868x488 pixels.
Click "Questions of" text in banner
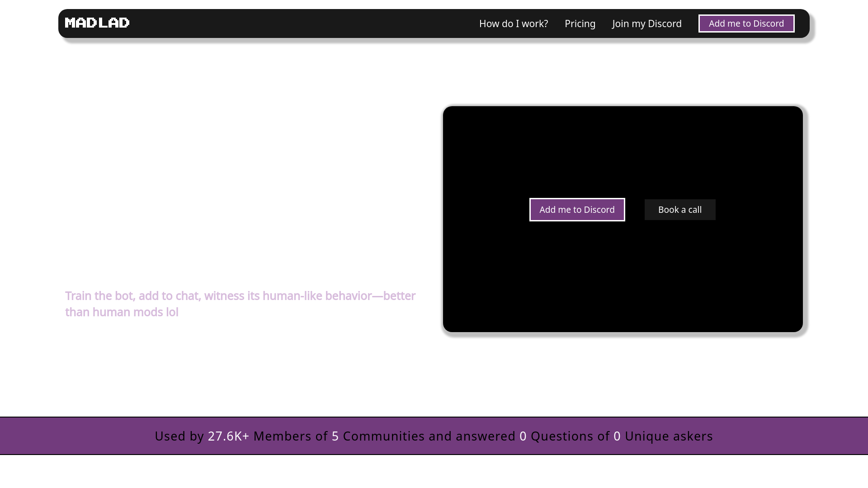pyautogui.click(x=570, y=436)
